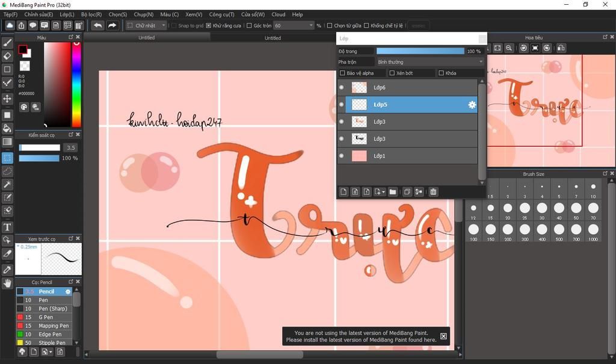Open the Công cụ(T) menu
The image size is (616, 364).
tap(221, 14)
